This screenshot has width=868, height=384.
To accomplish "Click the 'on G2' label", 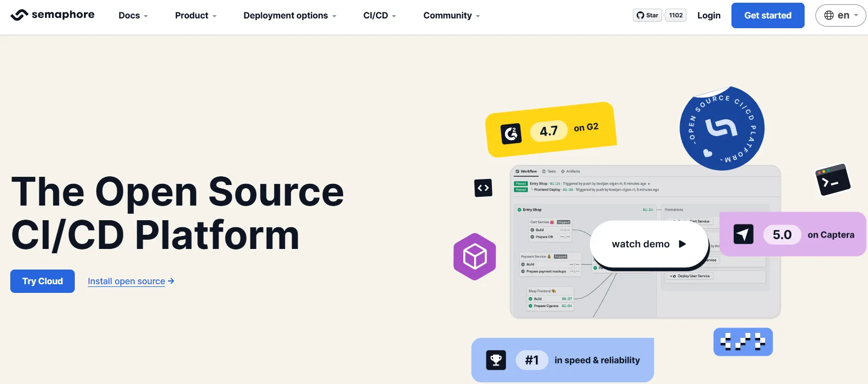I will (x=586, y=127).
